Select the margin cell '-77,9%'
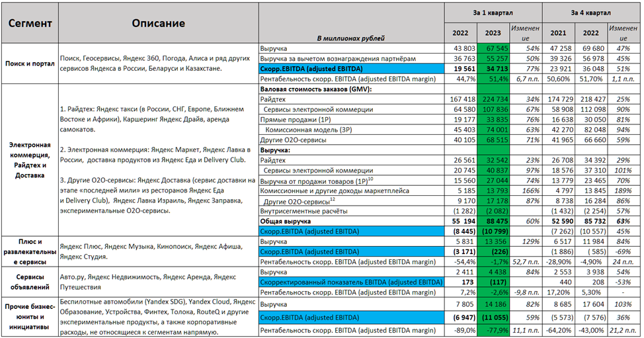Viewport: 644px width, 338px height. click(x=493, y=330)
